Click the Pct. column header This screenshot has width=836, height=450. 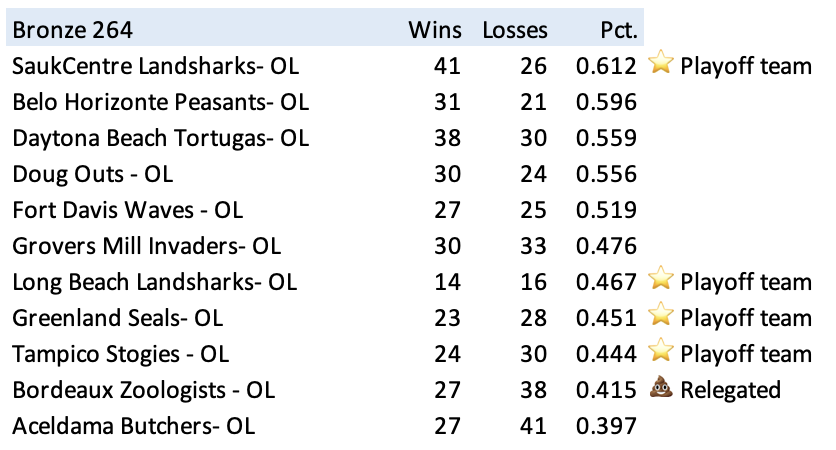click(615, 30)
